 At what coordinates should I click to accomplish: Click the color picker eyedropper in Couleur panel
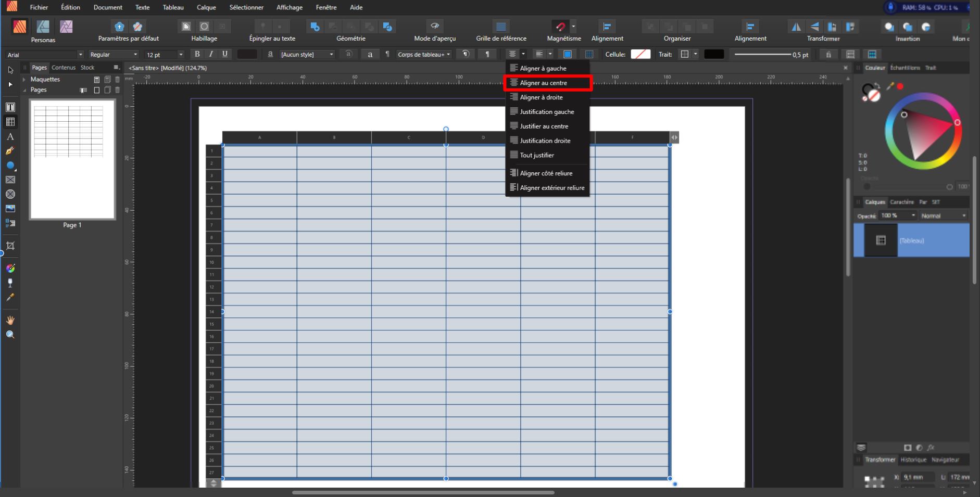[x=890, y=86]
